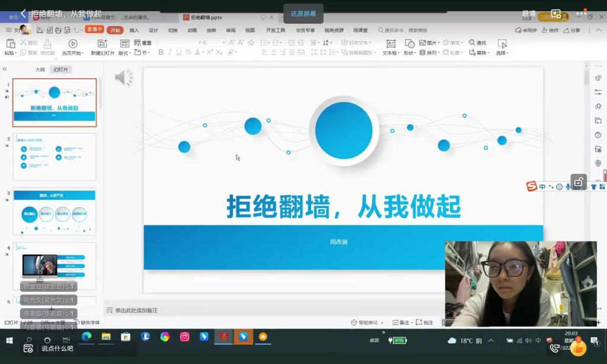Open the Review (审阅) ribbon tab

click(231, 30)
